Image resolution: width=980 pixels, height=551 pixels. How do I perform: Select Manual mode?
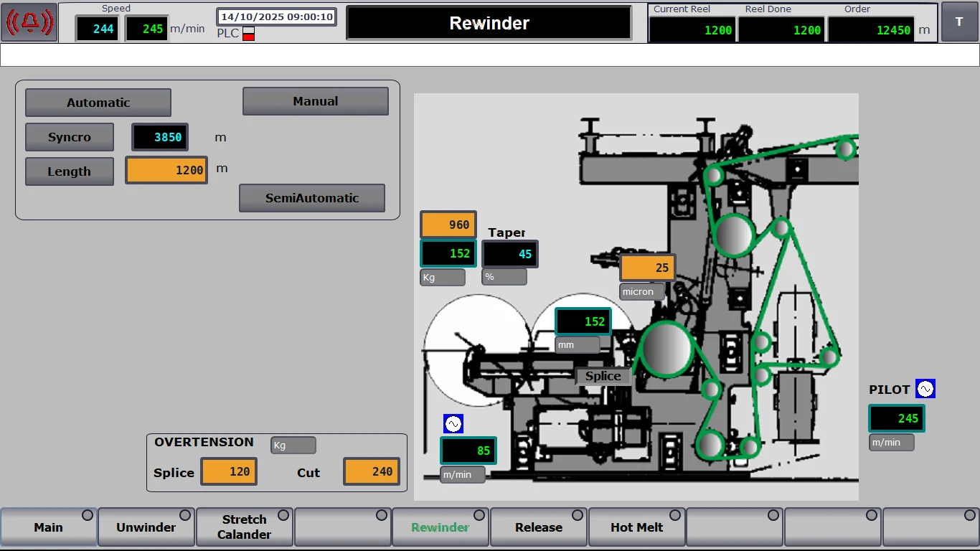click(x=316, y=101)
